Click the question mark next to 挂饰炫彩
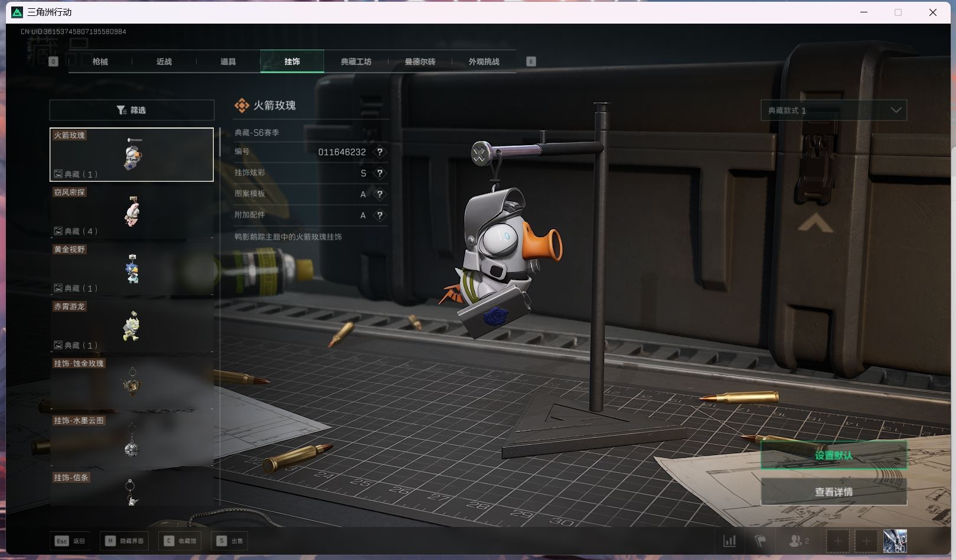956x560 pixels. coord(380,173)
